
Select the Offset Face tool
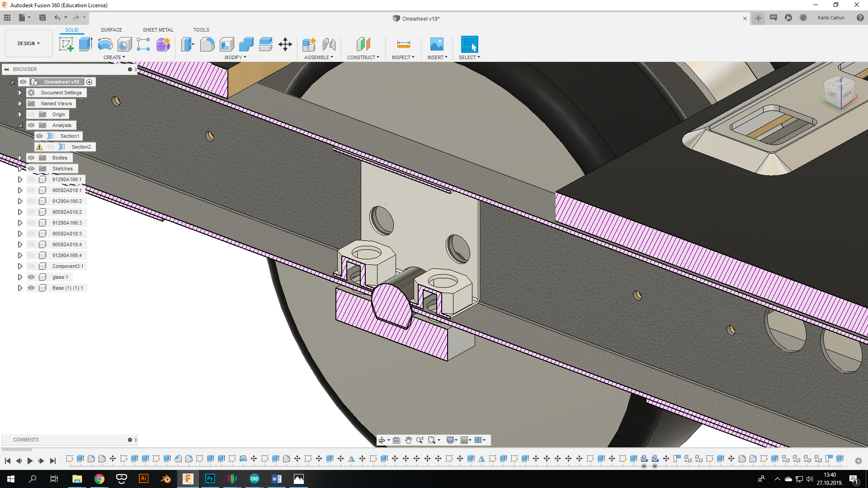click(266, 44)
